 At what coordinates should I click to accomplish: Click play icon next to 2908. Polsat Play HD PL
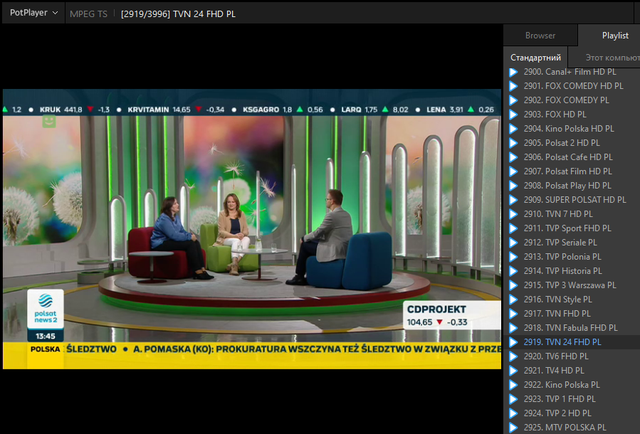tap(513, 186)
